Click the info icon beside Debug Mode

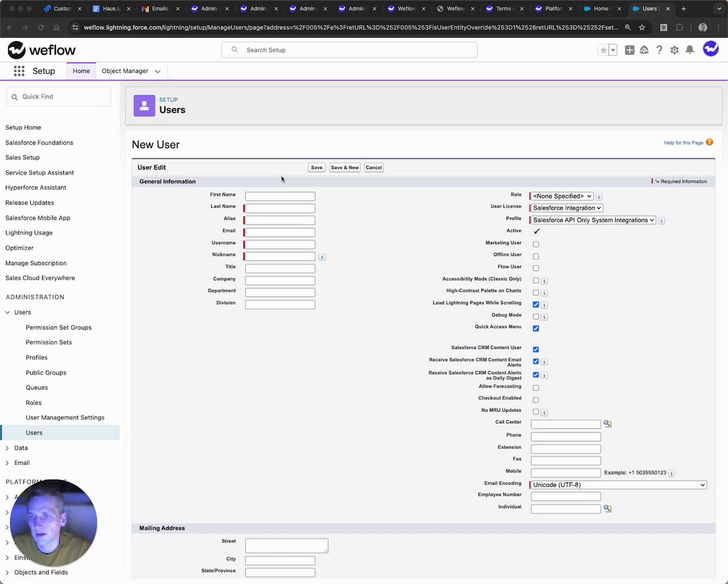pyautogui.click(x=544, y=317)
